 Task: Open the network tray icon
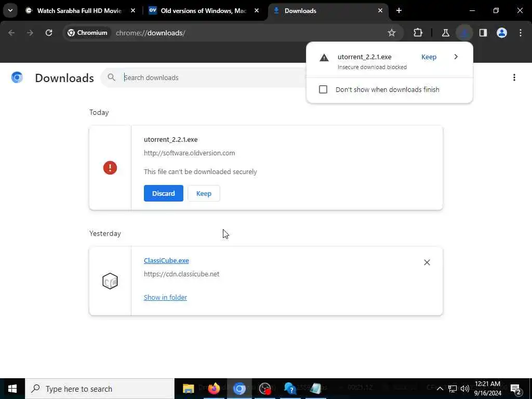pyautogui.click(x=453, y=389)
